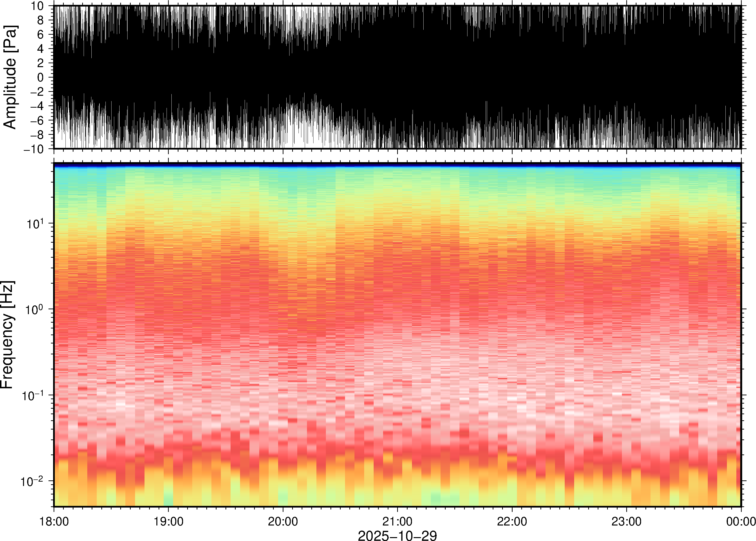Click the amplitude −4 tick label
756x541 pixels.
click(x=37, y=106)
